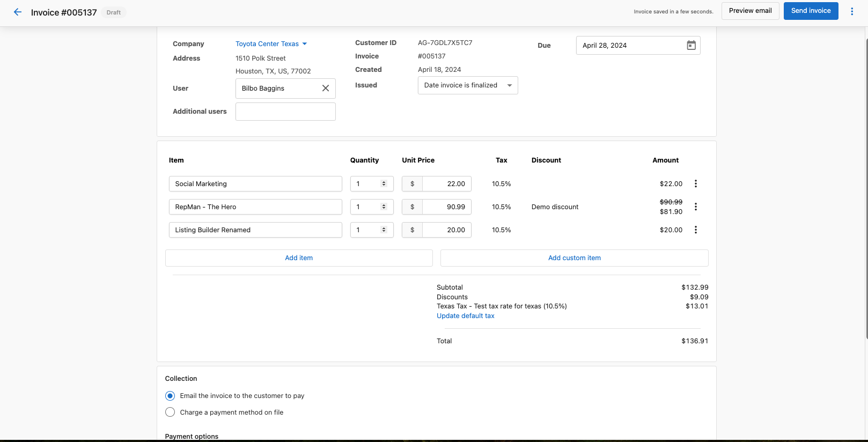Click the Discounts value $9.09

[699, 297]
